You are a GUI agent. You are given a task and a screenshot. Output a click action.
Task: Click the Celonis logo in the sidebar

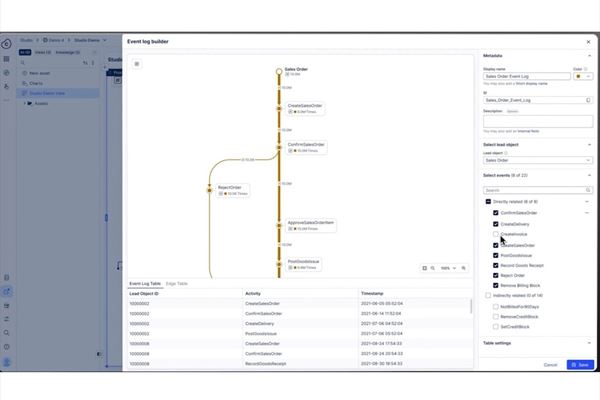(7, 42)
